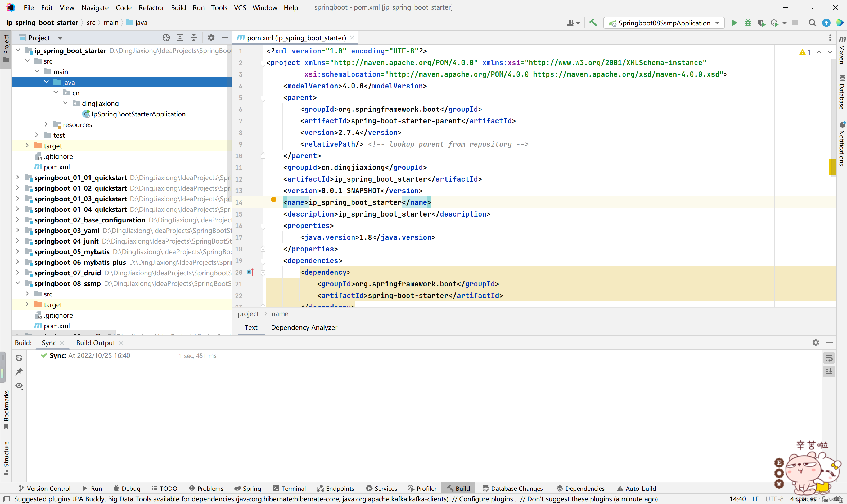Open Dependencies tool window
The height and width of the screenshot is (504, 847).
coord(580,488)
